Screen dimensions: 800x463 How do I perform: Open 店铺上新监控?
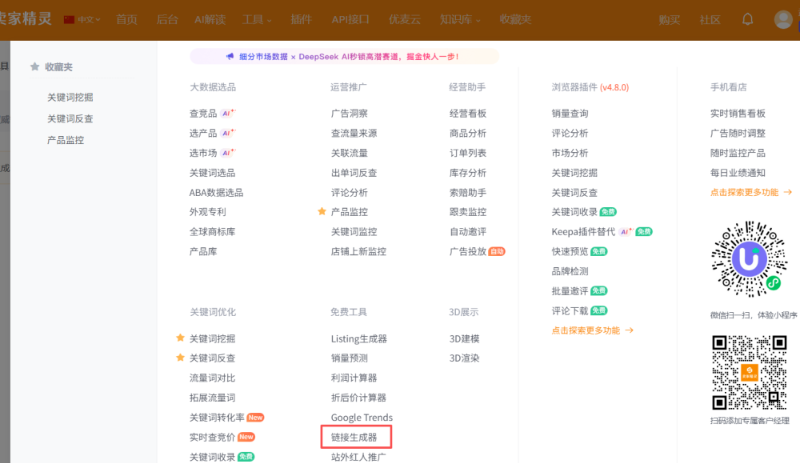click(x=359, y=251)
